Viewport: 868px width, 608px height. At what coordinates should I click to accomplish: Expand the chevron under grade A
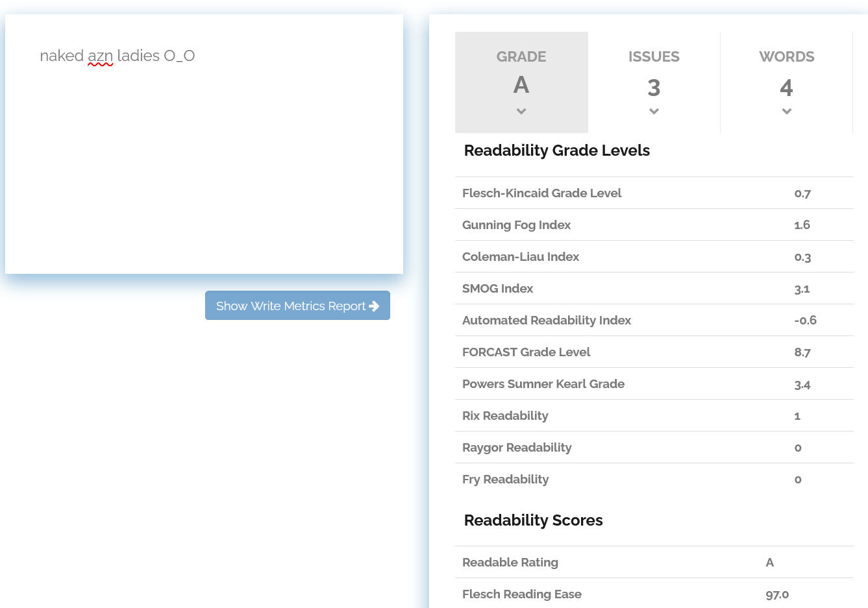[521, 111]
